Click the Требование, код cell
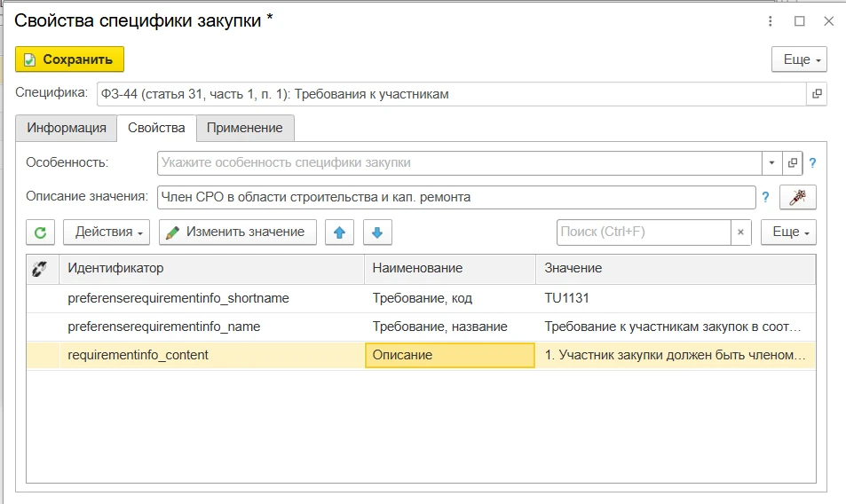The image size is (846, 504). [450, 299]
